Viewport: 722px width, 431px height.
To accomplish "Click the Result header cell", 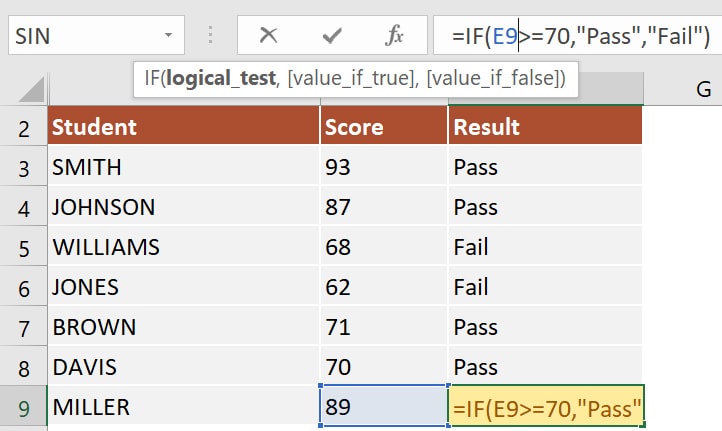I will [545, 127].
